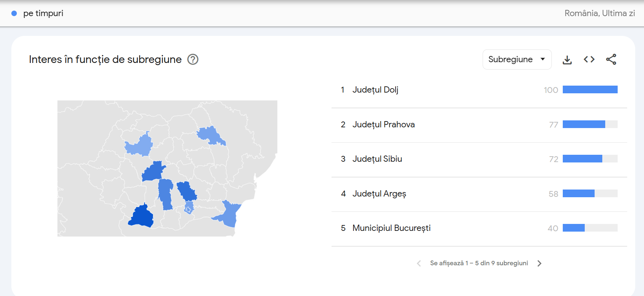Click the download CSV icon

click(567, 60)
